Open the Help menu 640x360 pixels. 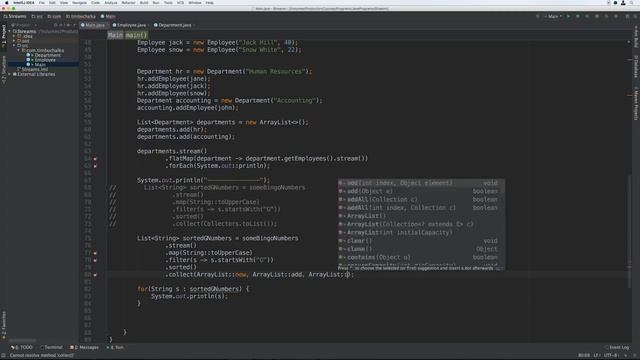pos(209,2)
